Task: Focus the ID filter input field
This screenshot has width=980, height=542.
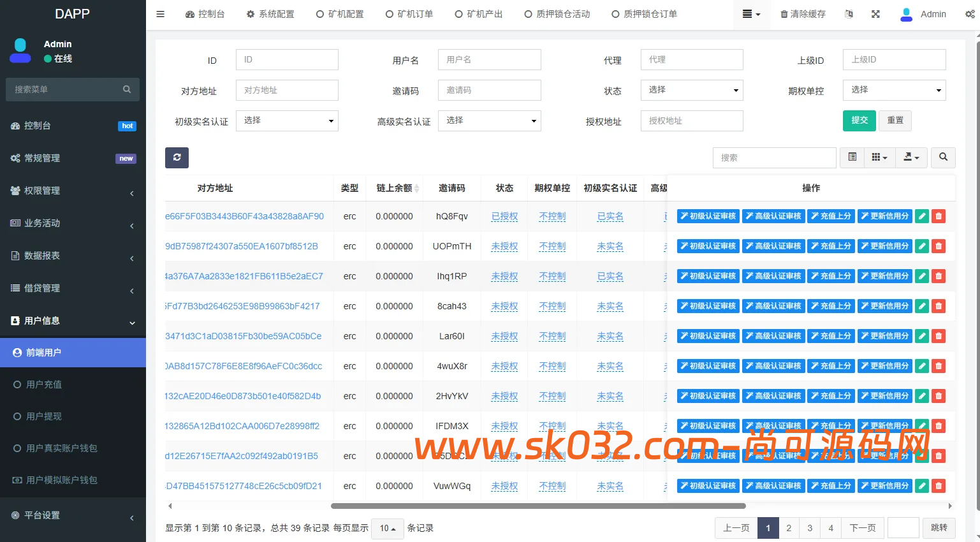Action: tap(287, 59)
